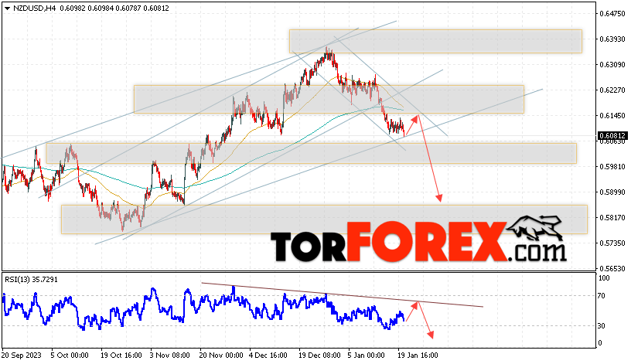Pick the 0.62270 price scale value
This screenshot has width=631, height=364.
tap(612, 90)
